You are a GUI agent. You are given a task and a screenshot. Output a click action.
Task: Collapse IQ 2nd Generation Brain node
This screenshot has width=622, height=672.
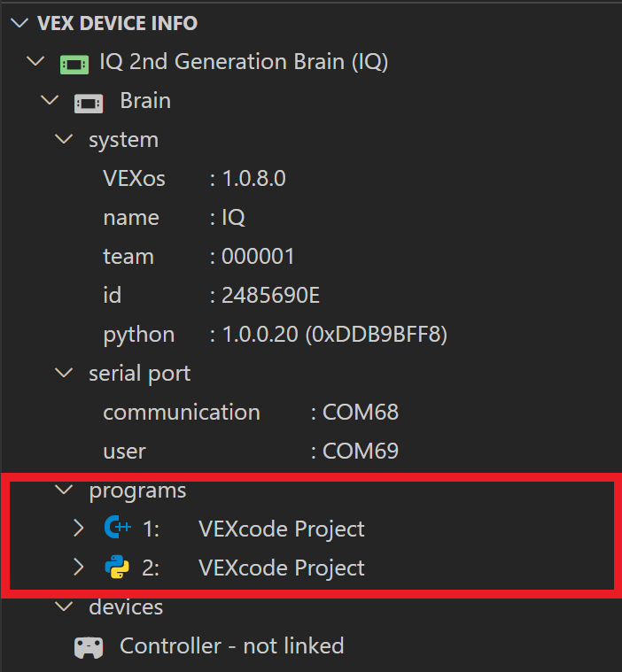click(35, 62)
